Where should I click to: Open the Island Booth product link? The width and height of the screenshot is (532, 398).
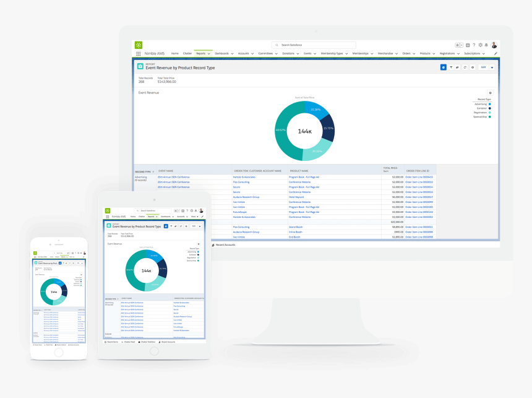click(x=296, y=227)
